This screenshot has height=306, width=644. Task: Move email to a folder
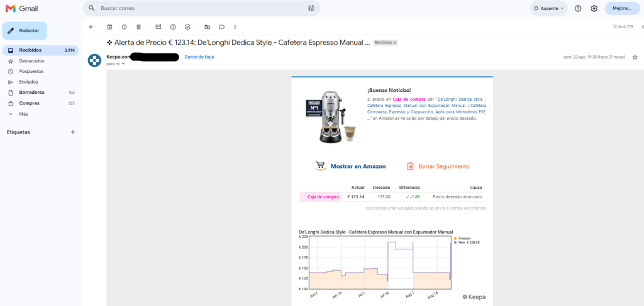coord(208,27)
